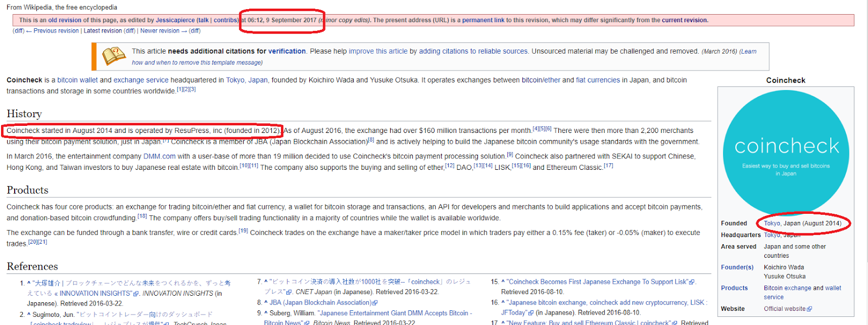Screen dimensions: 868x325
Task: Jump to citation [19] after credit cards
Action: pos(243,231)
